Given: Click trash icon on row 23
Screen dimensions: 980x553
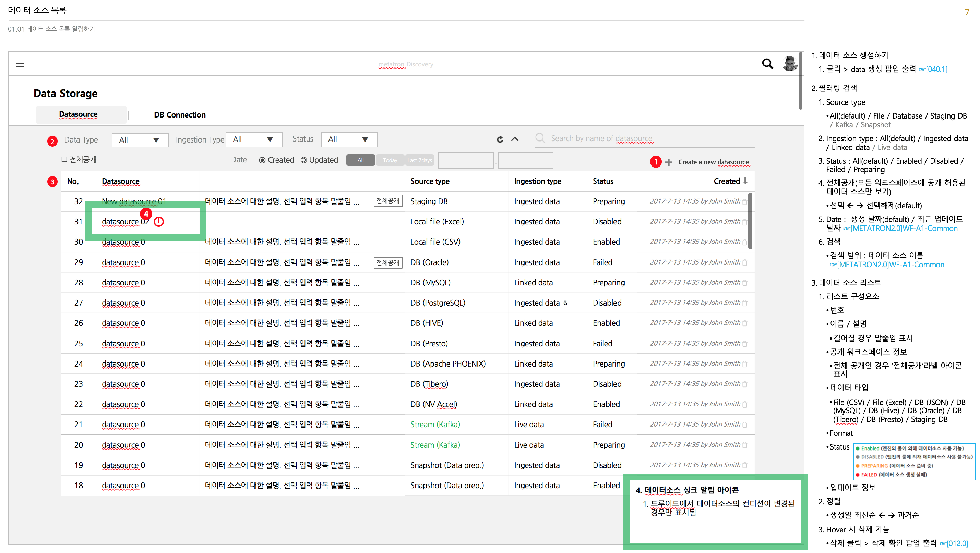Looking at the screenshot, I should point(745,384).
